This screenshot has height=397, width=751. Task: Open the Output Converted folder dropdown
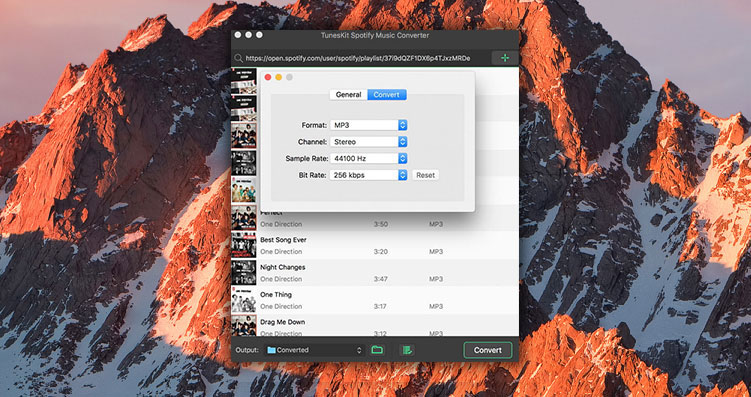pyautogui.click(x=316, y=350)
